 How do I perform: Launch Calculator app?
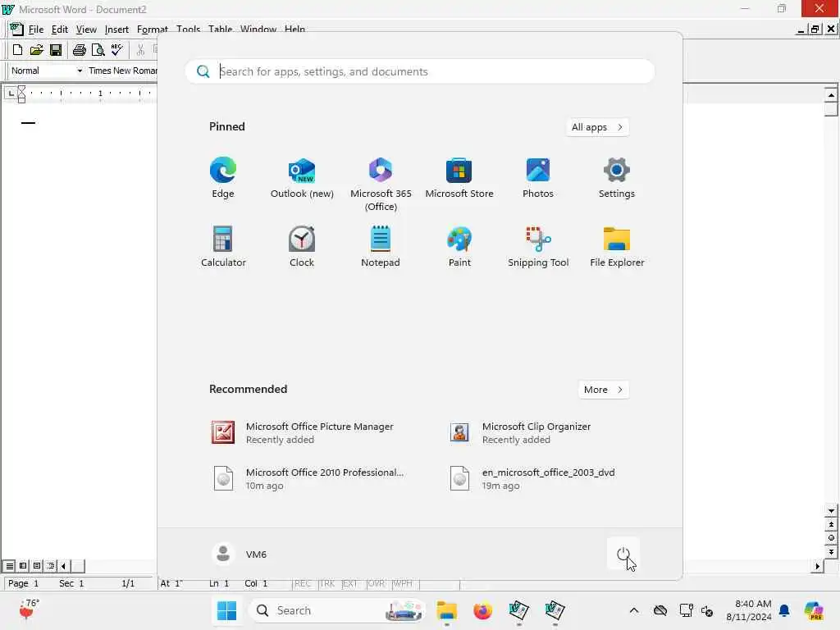[x=223, y=246]
